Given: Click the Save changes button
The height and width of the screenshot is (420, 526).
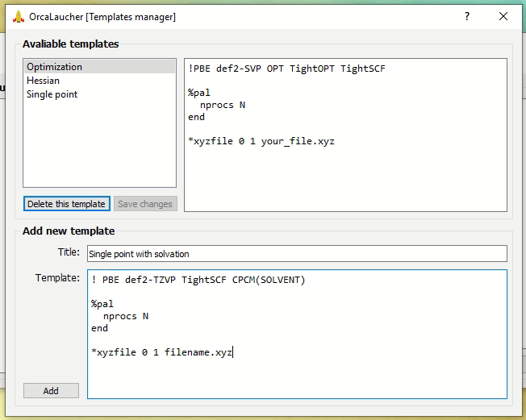Looking at the screenshot, I should click(x=145, y=204).
